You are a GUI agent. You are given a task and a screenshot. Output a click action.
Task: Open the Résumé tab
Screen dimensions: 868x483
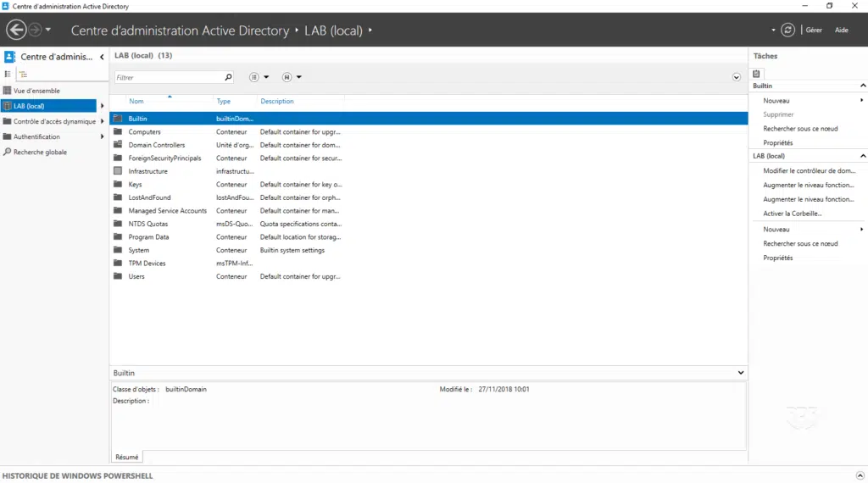[x=127, y=457]
